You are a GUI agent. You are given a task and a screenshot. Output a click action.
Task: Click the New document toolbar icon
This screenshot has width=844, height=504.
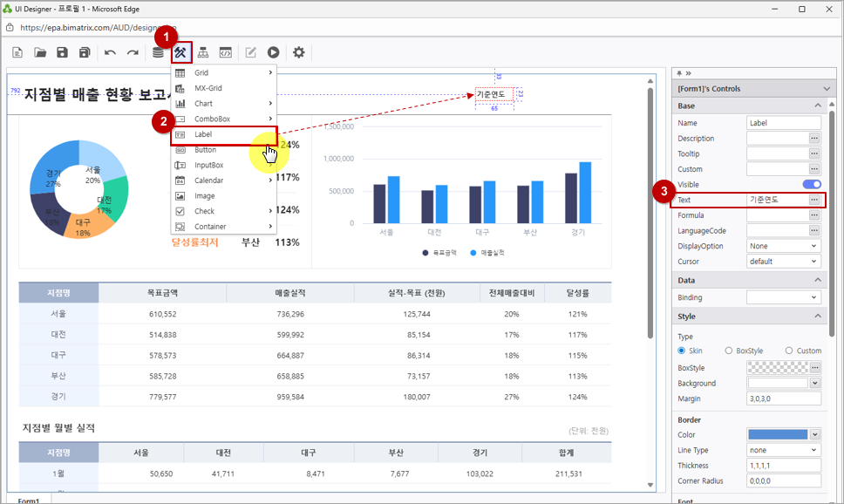17,52
